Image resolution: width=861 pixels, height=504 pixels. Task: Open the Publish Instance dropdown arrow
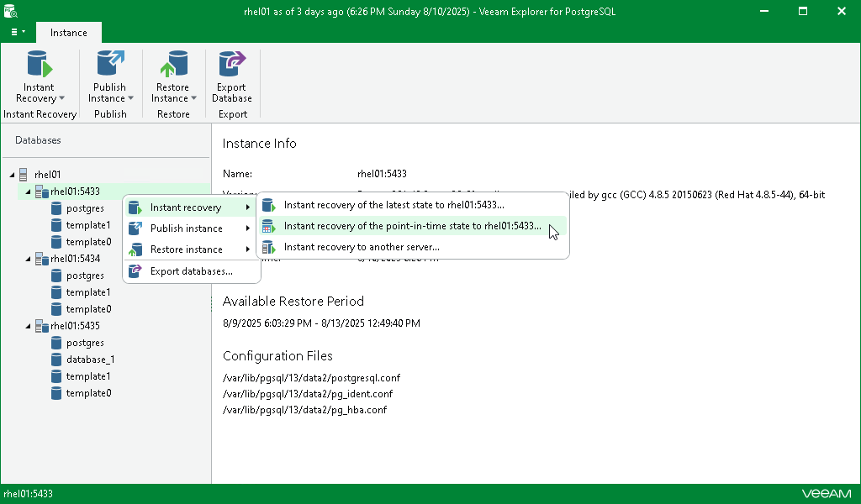click(x=132, y=98)
